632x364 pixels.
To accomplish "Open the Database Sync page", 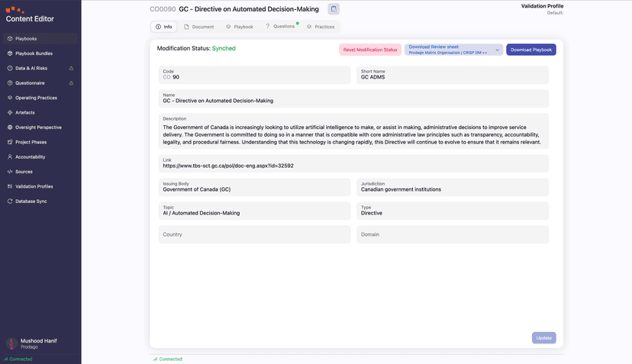I will (x=31, y=201).
